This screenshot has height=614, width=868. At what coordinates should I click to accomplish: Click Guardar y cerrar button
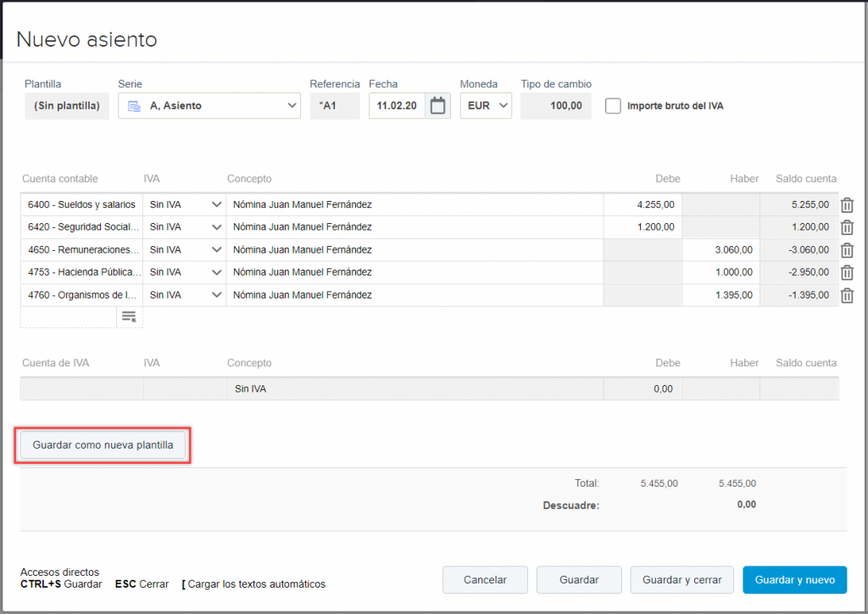click(x=682, y=580)
